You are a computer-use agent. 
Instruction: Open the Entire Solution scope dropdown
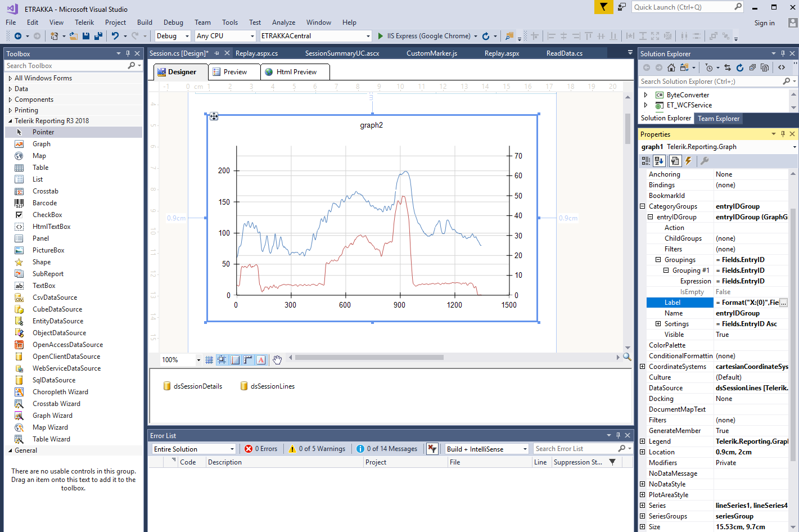coord(194,449)
